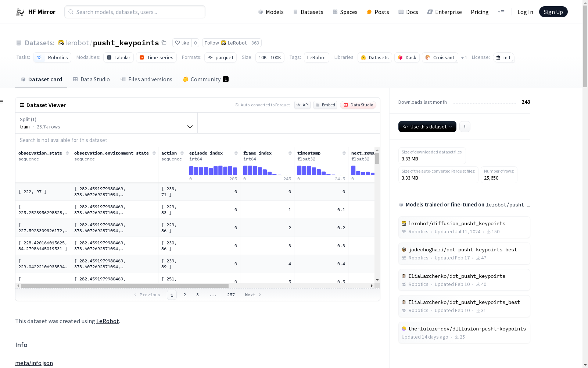Select the mit license tag
This screenshot has height=368, width=588.
tap(503, 58)
